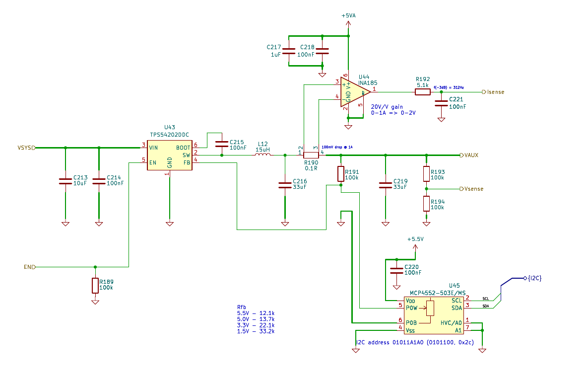Click the C221 100nF filter capacitor
The image size is (588, 388).
(x=441, y=103)
